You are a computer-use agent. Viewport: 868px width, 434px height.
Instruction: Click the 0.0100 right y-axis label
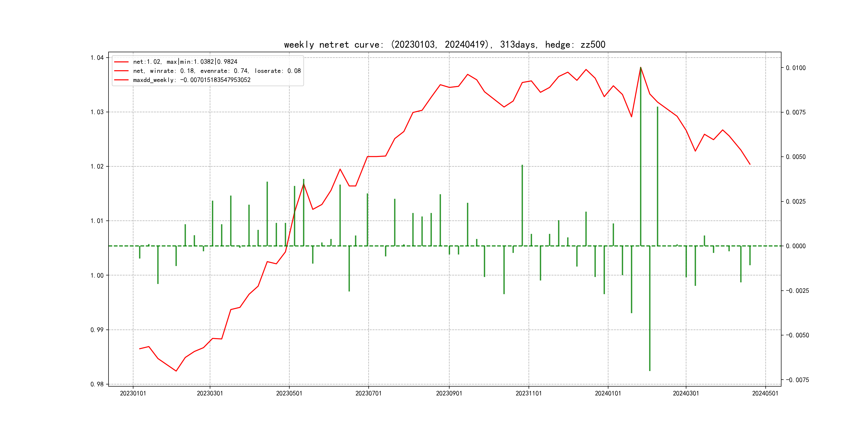(796, 68)
